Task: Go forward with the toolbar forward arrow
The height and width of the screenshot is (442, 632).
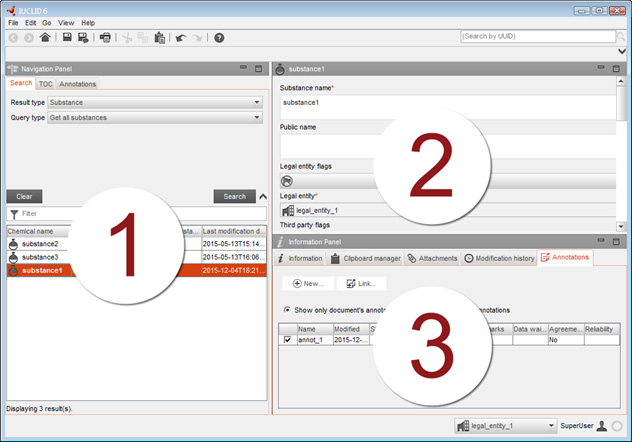Action: coord(29,38)
